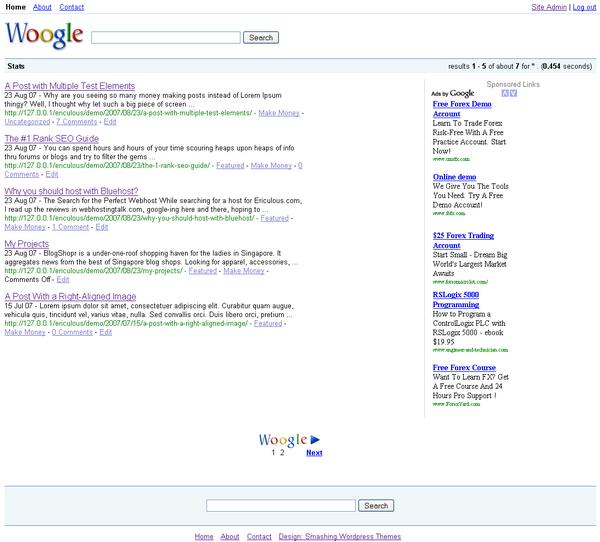Click the blue arrow beside the pagination Woogle logo
This screenshot has height=542, width=600.
[315, 439]
